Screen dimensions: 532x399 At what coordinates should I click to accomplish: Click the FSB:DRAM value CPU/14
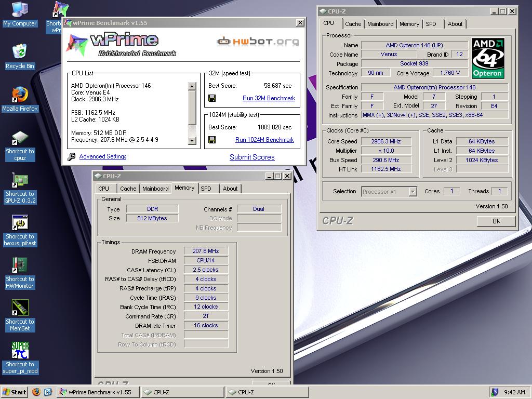click(x=206, y=261)
